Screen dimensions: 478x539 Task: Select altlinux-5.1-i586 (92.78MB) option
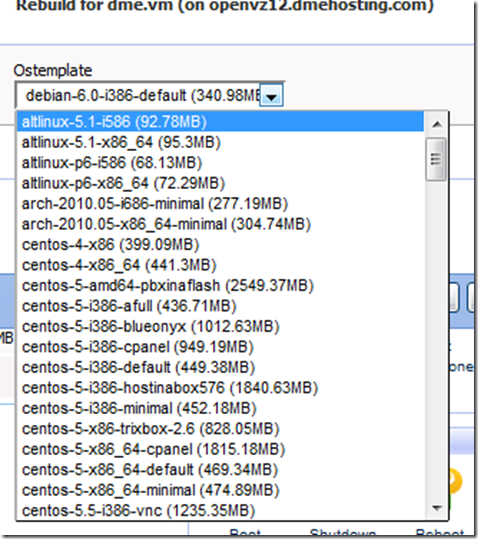point(220,122)
